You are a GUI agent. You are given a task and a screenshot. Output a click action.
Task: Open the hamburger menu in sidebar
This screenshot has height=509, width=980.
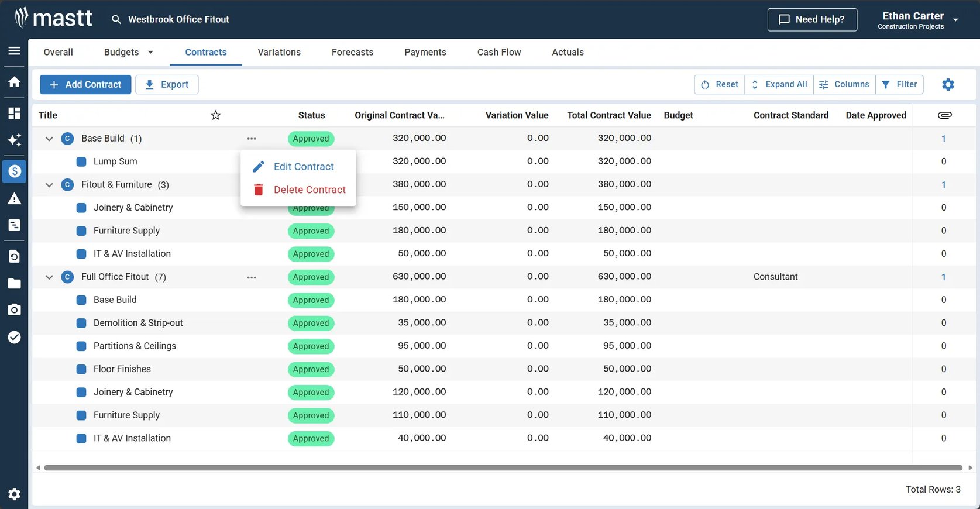[x=14, y=51]
